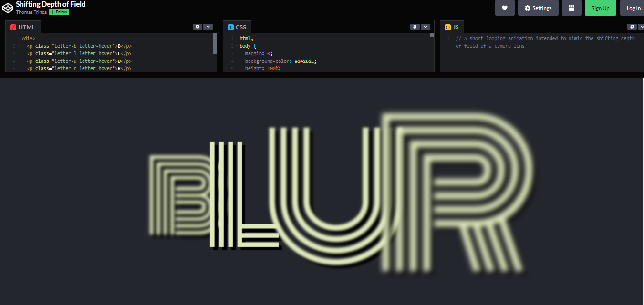Expand the CSS panel dropdown chevron
644x305 pixels.
(x=425, y=26)
